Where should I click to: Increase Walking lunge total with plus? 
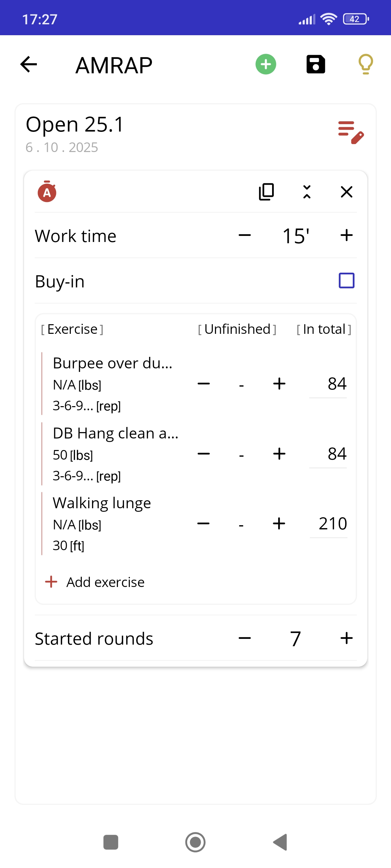(x=279, y=523)
